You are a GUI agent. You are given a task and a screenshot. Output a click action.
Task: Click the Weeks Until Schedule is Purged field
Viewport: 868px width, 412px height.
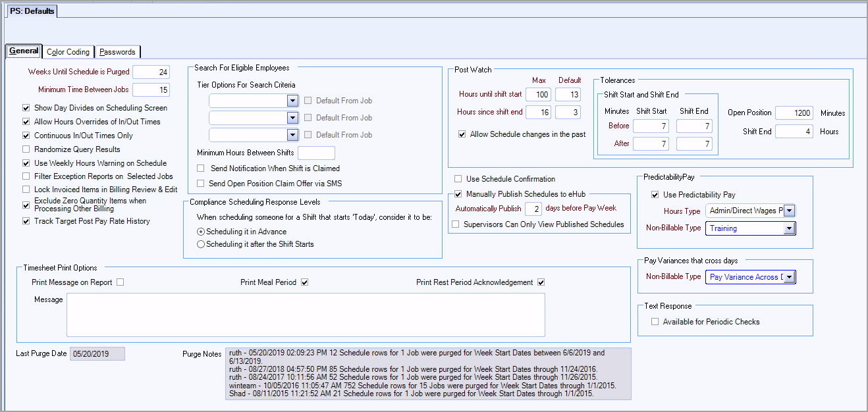(x=151, y=72)
